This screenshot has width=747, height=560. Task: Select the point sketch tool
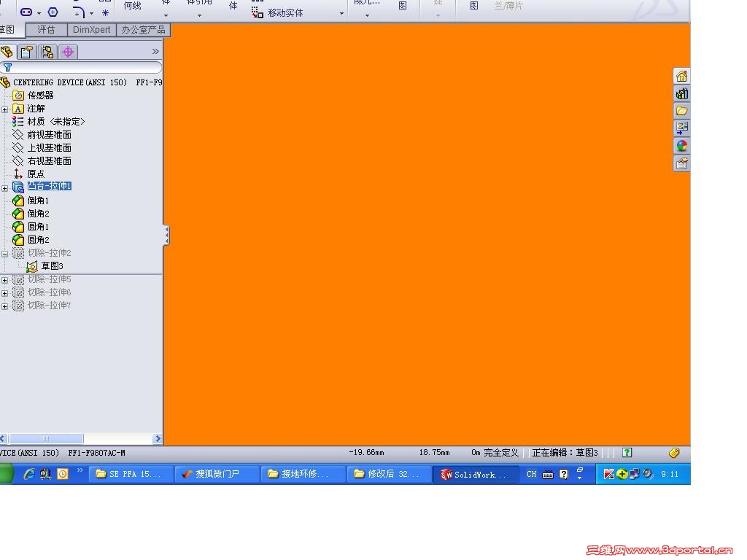pos(105,12)
